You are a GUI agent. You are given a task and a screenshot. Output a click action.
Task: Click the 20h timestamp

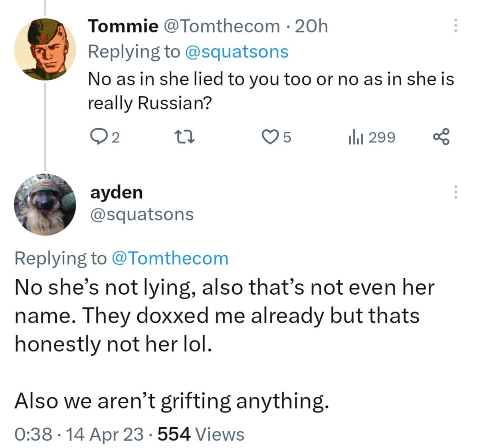click(x=311, y=26)
